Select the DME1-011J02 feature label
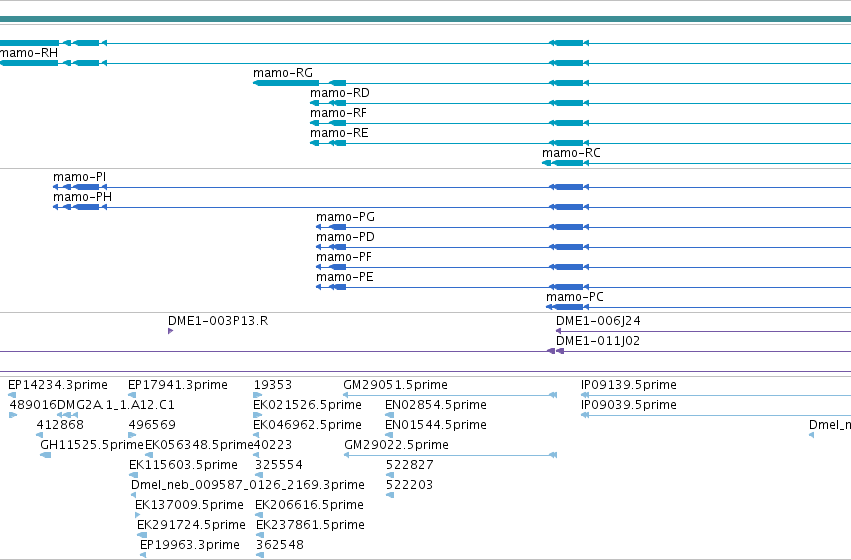This screenshot has width=851, height=560. [598, 341]
